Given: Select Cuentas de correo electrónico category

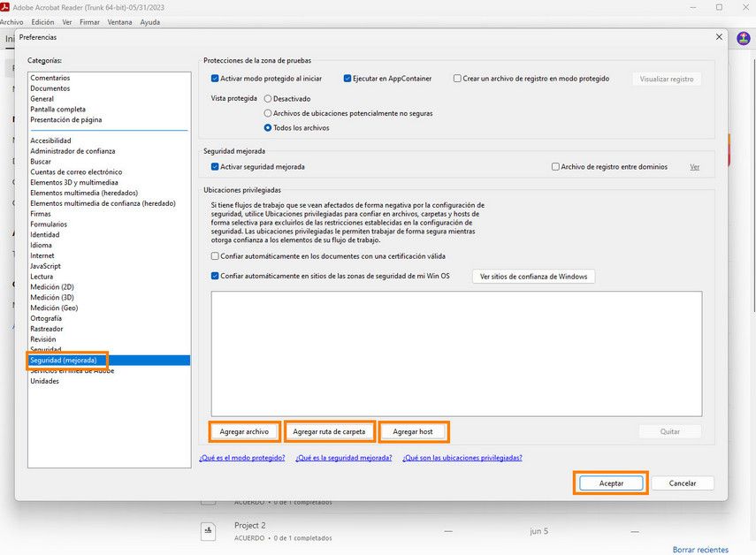Looking at the screenshot, I should 76,172.
